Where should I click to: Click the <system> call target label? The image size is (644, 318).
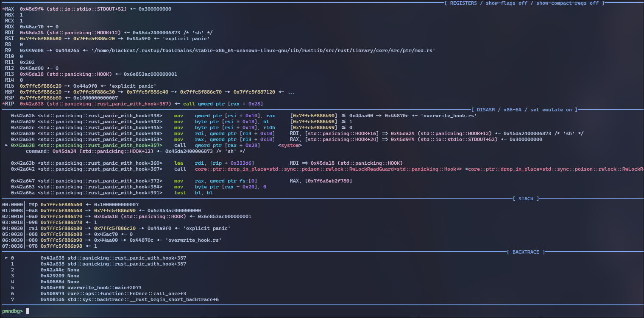pyautogui.click(x=290, y=145)
